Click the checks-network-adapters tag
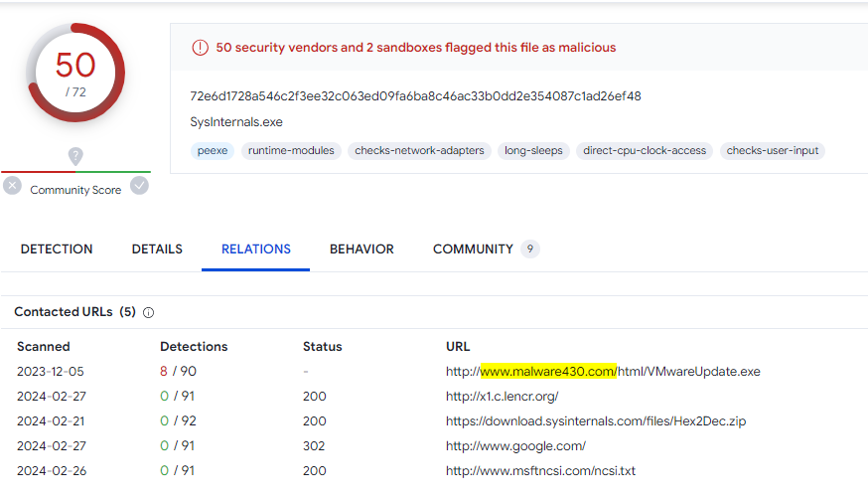The width and height of the screenshot is (868, 499). coord(419,151)
